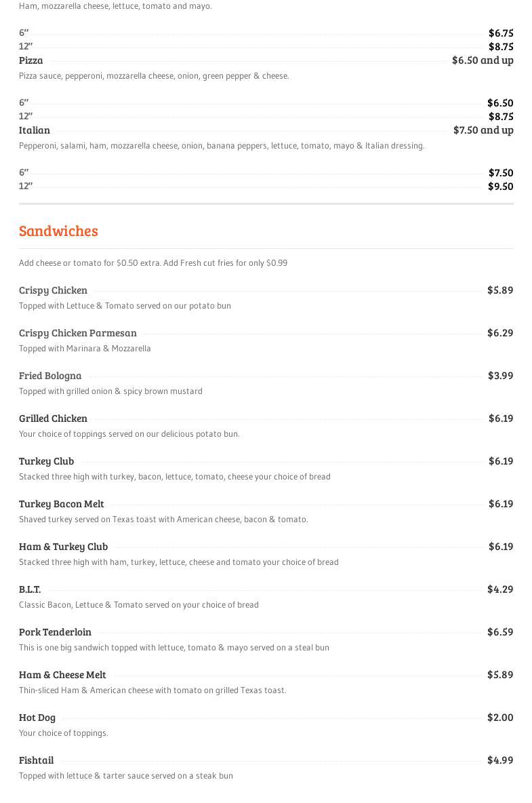The width and height of the screenshot is (532, 803).
Task: Click the Fried Bologna menu item
Action: tap(50, 376)
